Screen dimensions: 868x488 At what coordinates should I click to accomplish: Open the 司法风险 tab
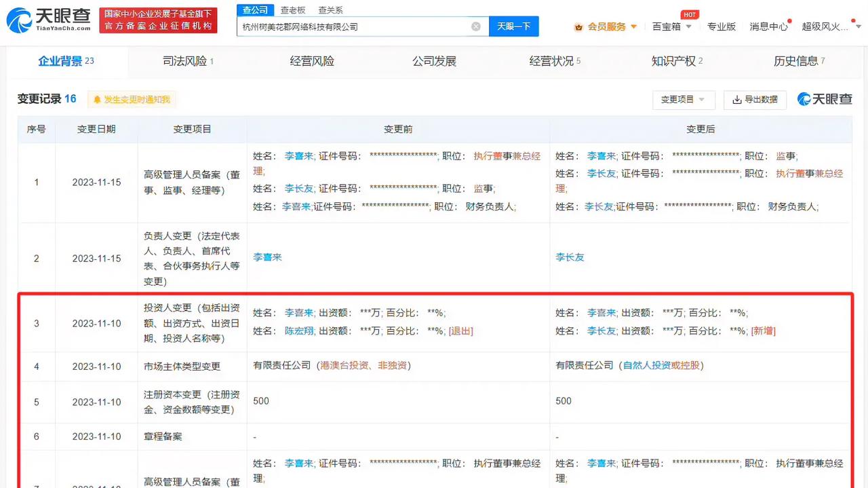(x=188, y=61)
